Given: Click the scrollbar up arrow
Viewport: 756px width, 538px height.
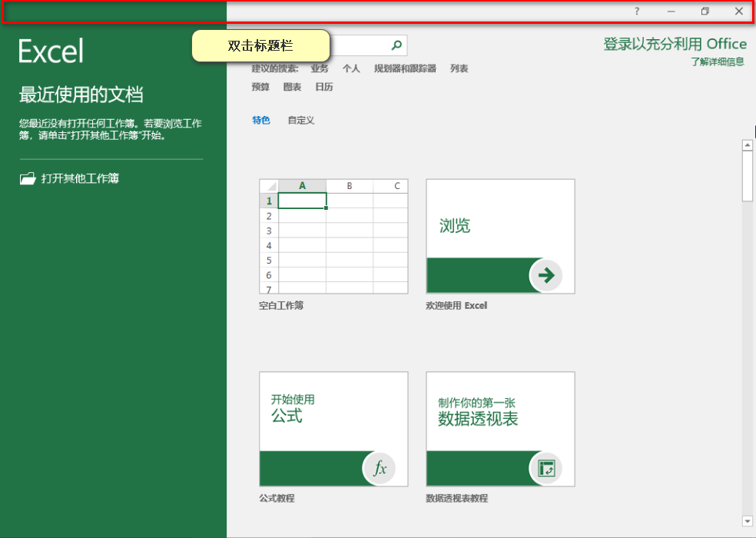Looking at the screenshot, I should 748,144.
